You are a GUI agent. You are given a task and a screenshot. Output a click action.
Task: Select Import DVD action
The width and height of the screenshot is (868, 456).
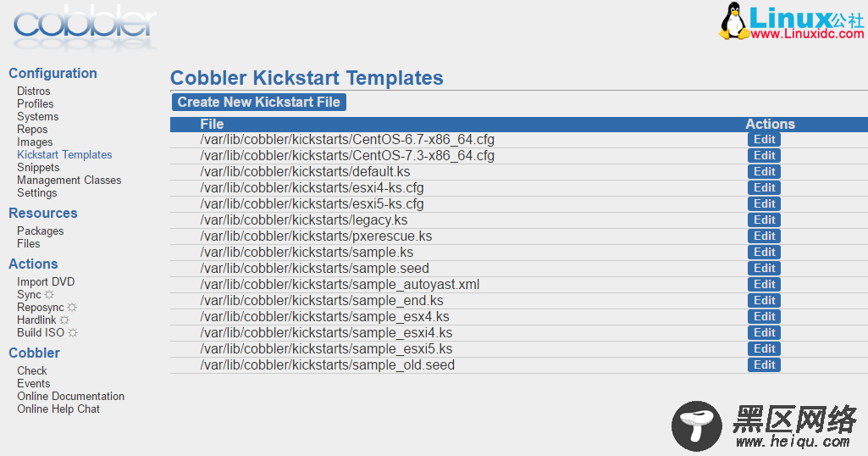[x=46, y=281]
